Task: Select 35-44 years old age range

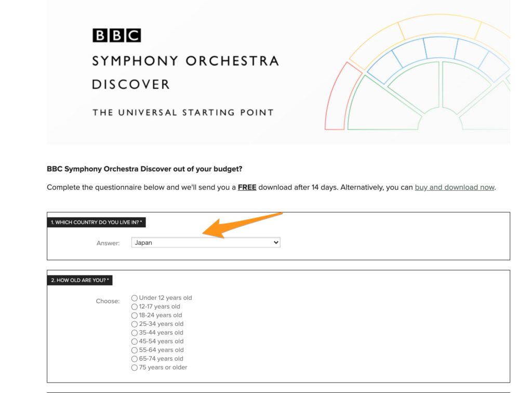Action: [135, 333]
